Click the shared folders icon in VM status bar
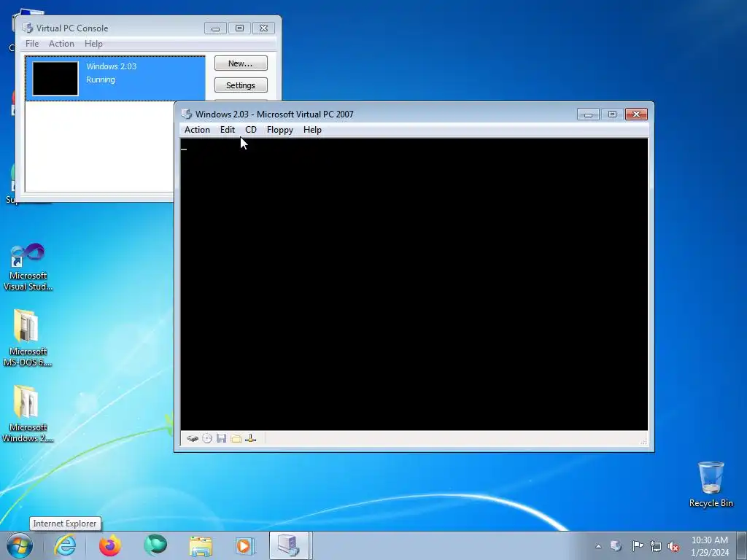This screenshot has height=560, width=747. (236, 438)
